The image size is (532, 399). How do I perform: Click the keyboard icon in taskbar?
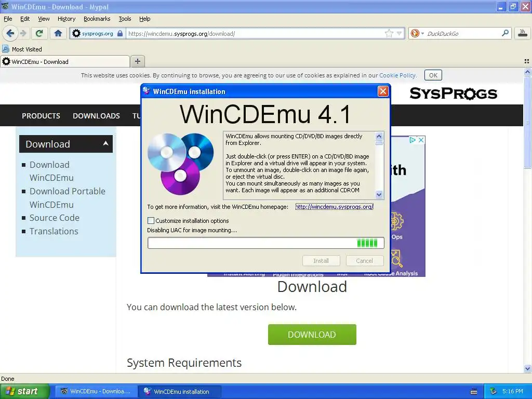click(474, 392)
